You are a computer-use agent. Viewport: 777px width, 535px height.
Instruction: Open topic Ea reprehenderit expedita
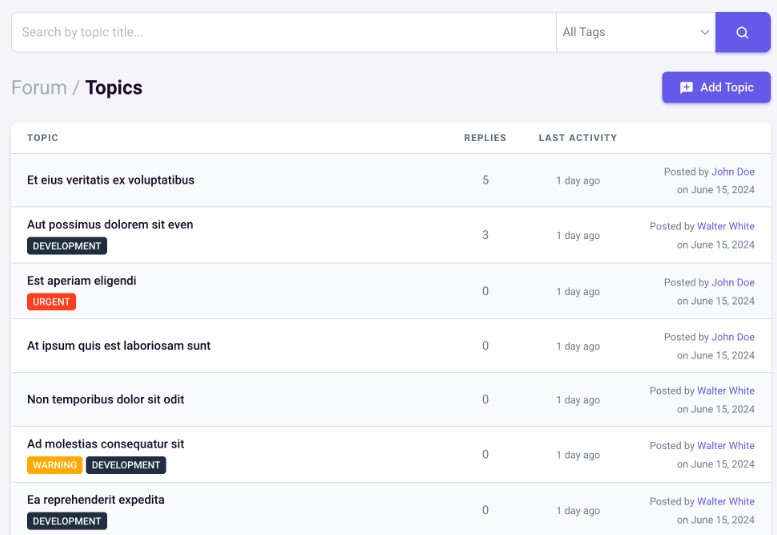coord(96,500)
